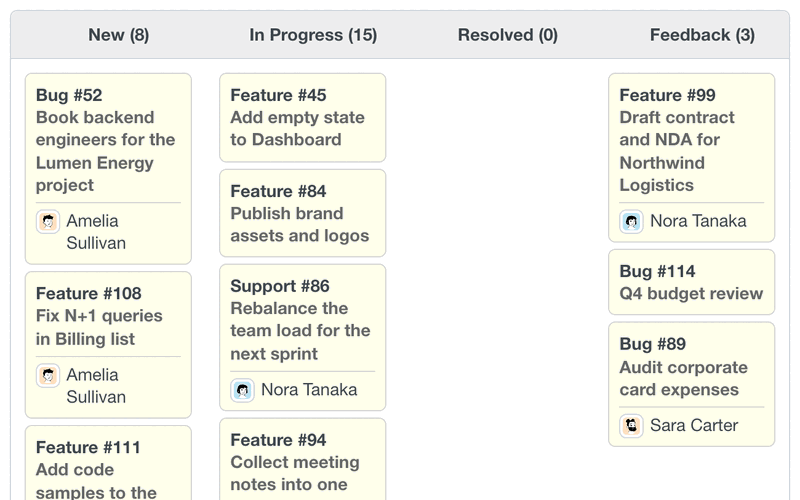Open the Feature #99 card title

[x=667, y=95]
